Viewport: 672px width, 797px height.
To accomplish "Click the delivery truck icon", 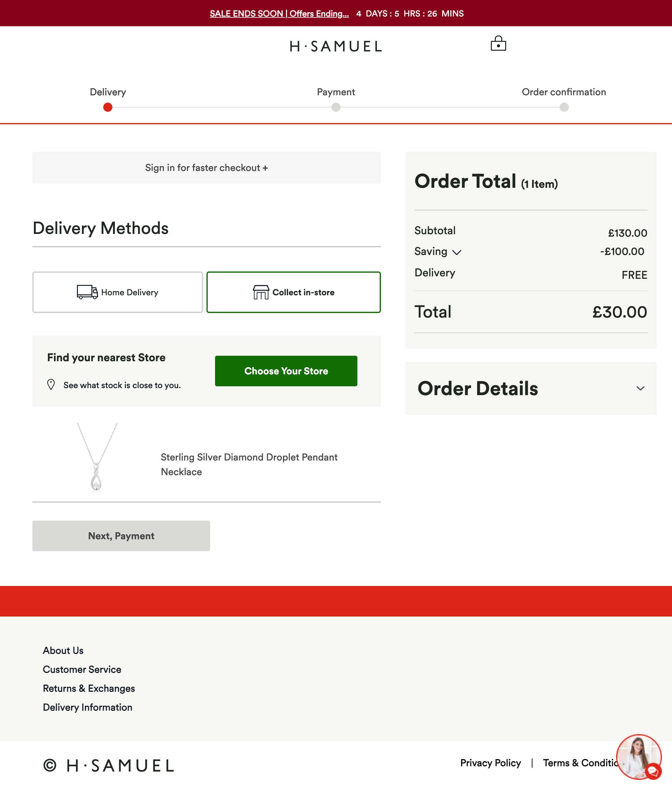I will [x=87, y=292].
